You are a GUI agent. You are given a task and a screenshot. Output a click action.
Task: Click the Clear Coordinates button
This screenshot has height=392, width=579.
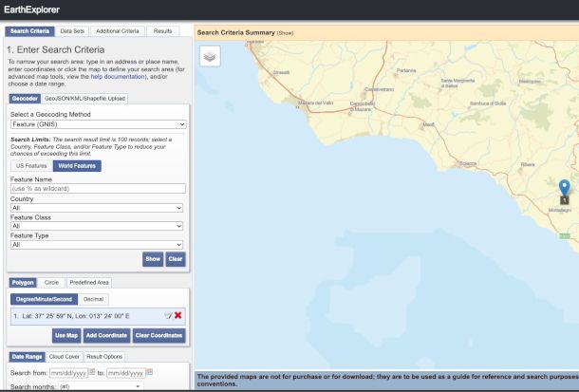coord(159,336)
